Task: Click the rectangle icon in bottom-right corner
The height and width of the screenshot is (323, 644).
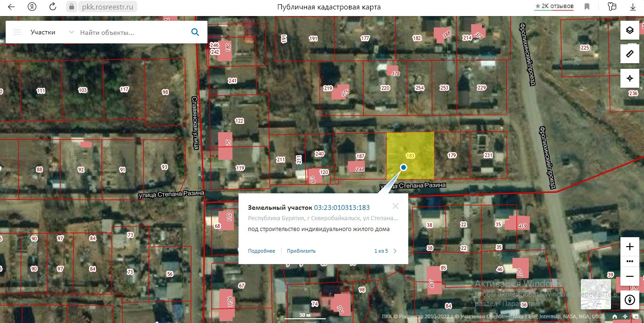Action: coord(636,316)
